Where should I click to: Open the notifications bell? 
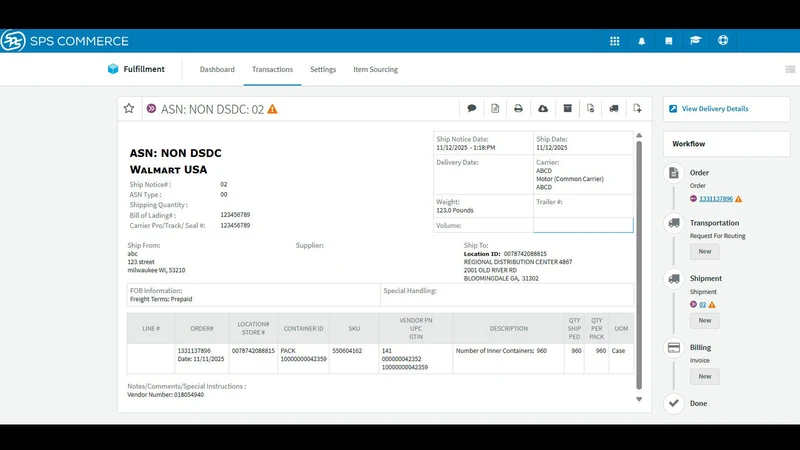click(x=642, y=41)
